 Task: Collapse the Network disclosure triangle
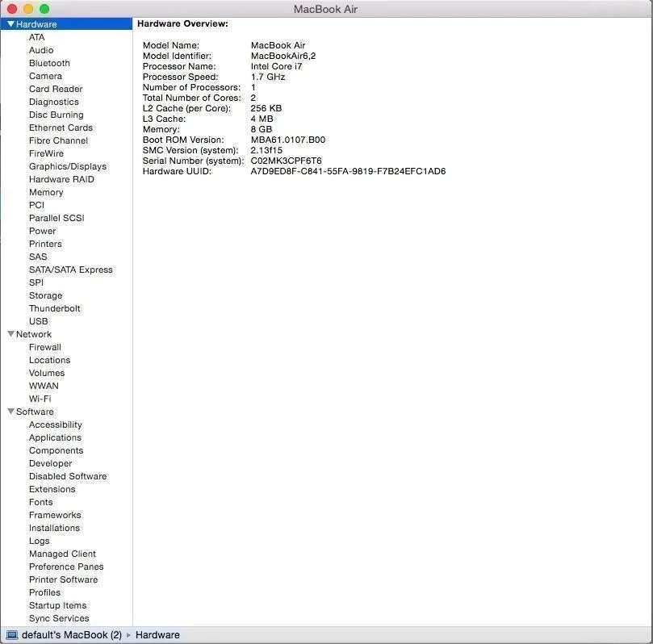pos(10,334)
